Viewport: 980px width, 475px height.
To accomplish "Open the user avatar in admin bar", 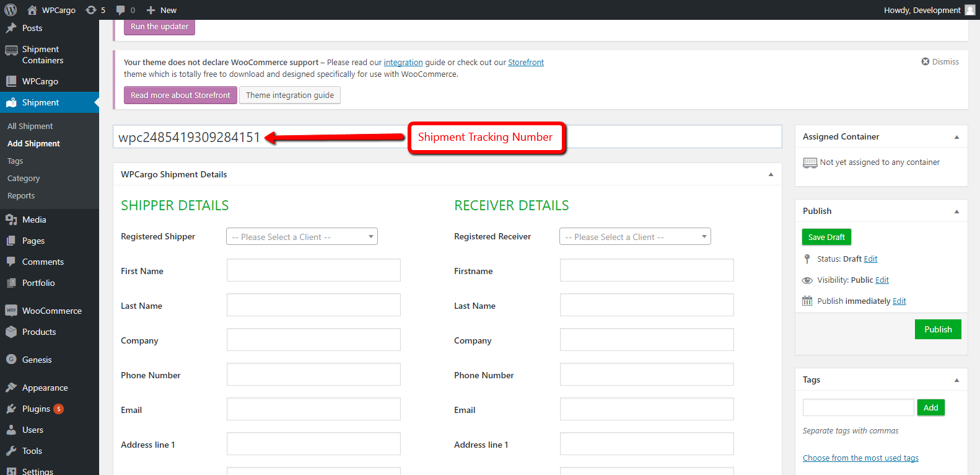I will 970,10.
